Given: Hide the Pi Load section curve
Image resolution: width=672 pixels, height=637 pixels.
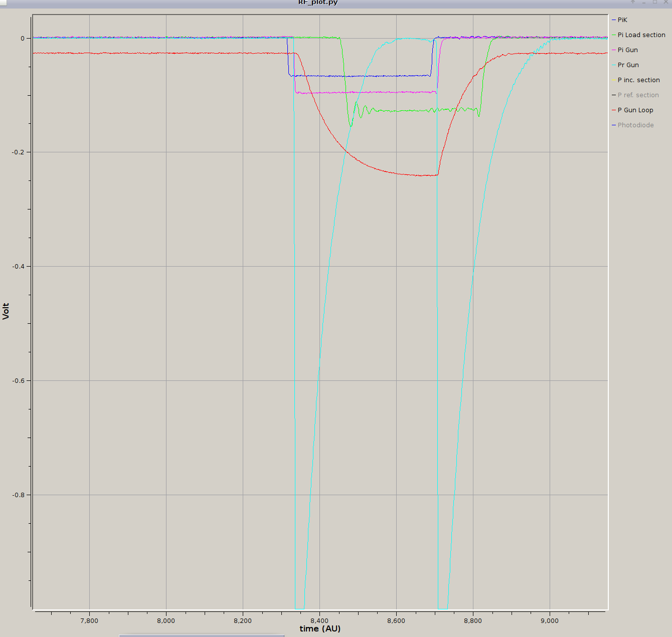Looking at the screenshot, I should click(x=641, y=35).
